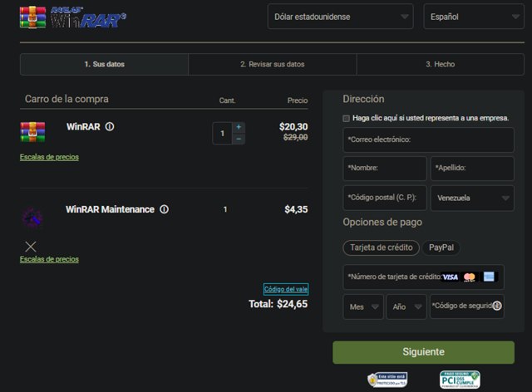
Task: Click the WinRAR logo in header
Action: [x=73, y=17]
